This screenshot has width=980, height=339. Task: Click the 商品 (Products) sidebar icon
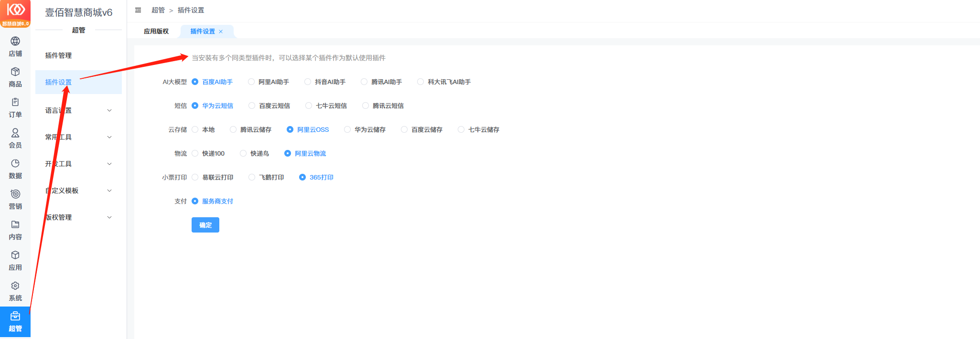point(15,77)
